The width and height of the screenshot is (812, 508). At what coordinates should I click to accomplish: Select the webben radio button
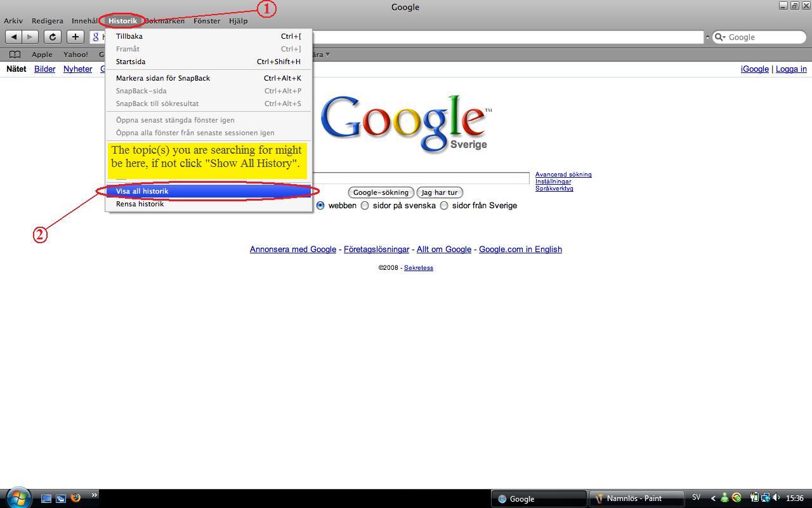[320, 205]
